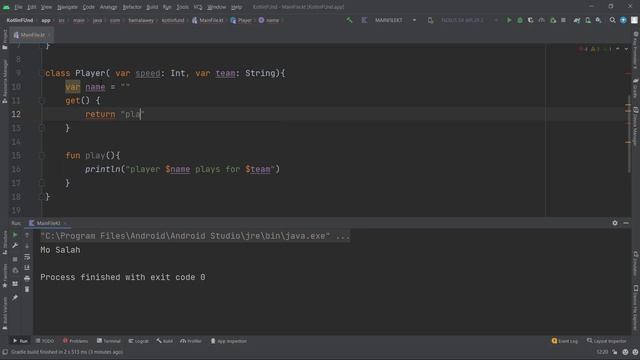Clear output with the trash icon

pos(27,289)
